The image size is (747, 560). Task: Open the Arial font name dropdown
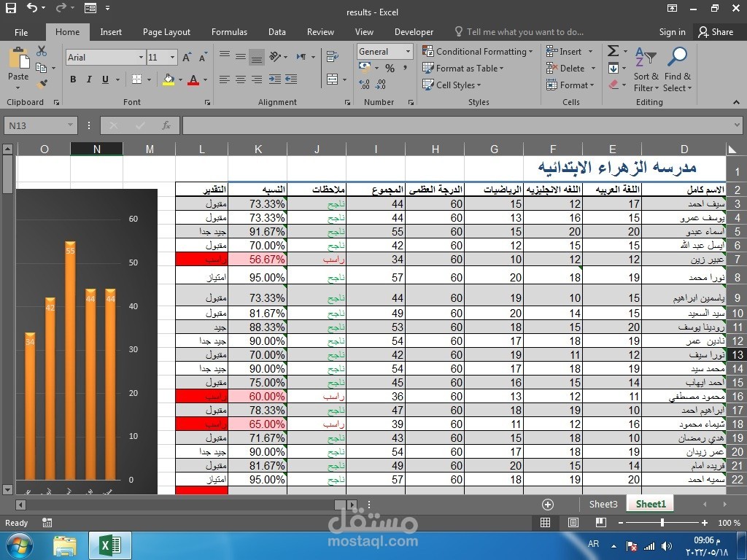pyautogui.click(x=141, y=57)
